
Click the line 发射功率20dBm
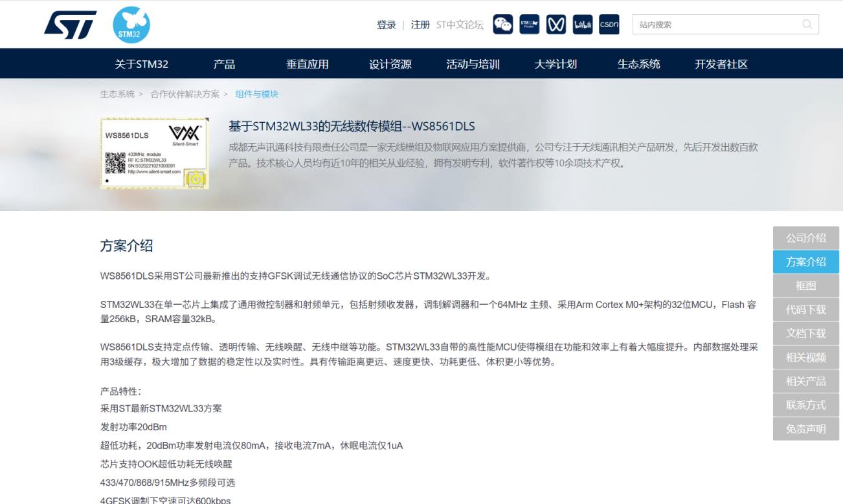(x=133, y=426)
